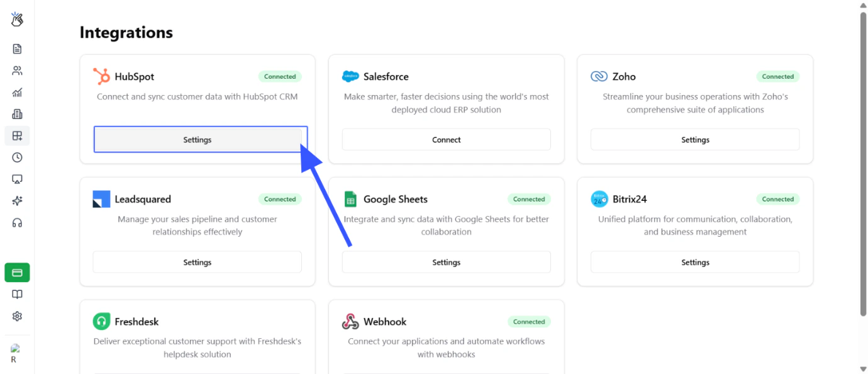Click the Connected badge on the Webhook card
This screenshot has width=868, height=374.
(x=528, y=322)
